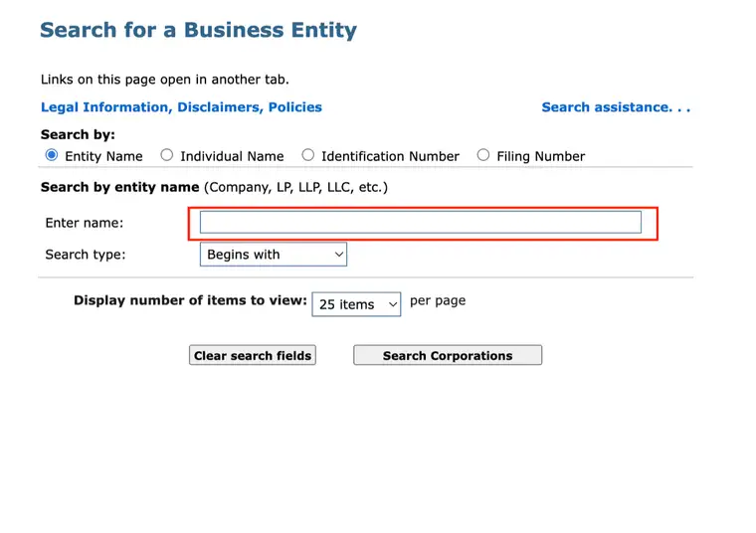756x533 pixels.
Task: Click the 'Search by entity name' subheading
Action: click(119, 187)
